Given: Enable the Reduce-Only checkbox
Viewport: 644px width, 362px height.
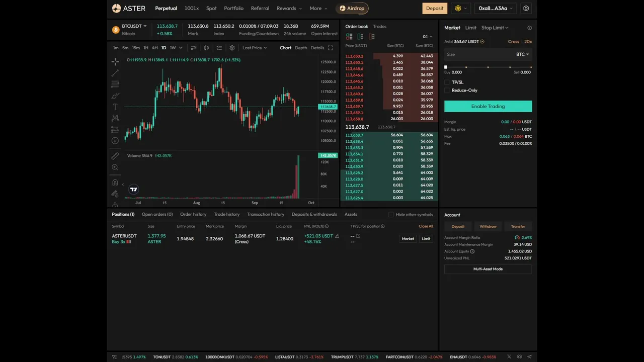Looking at the screenshot, I should [447, 90].
